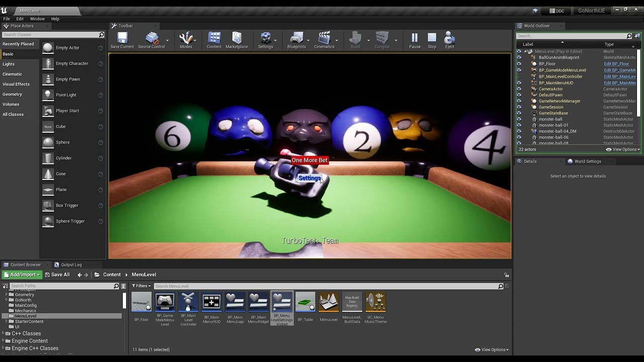Hide the BP_Floor actor
Image resolution: width=644 pixels, height=362 pixels.
[519, 64]
